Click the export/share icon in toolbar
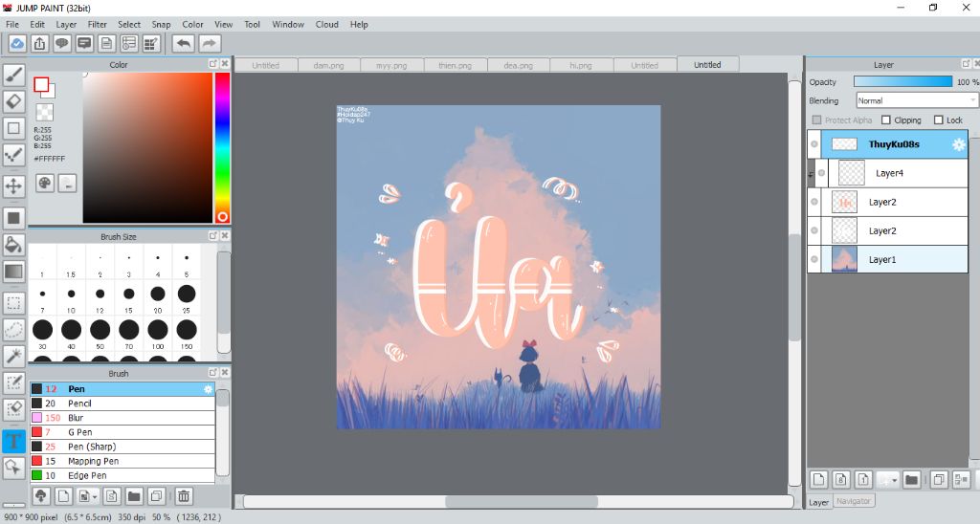The height and width of the screenshot is (524, 980). coord(39,43)
